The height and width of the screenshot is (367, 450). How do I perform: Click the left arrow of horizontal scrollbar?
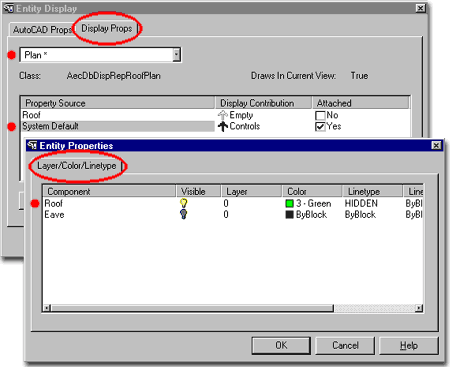click(47, 308)
